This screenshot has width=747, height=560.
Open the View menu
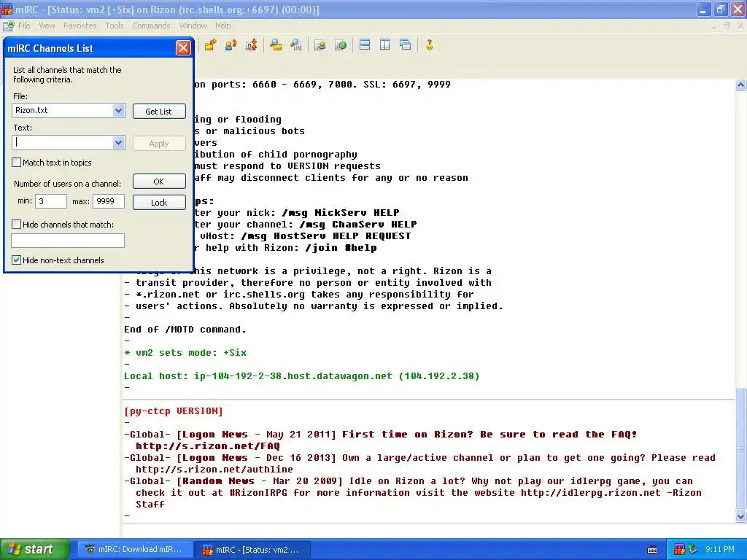coord(47,26)
